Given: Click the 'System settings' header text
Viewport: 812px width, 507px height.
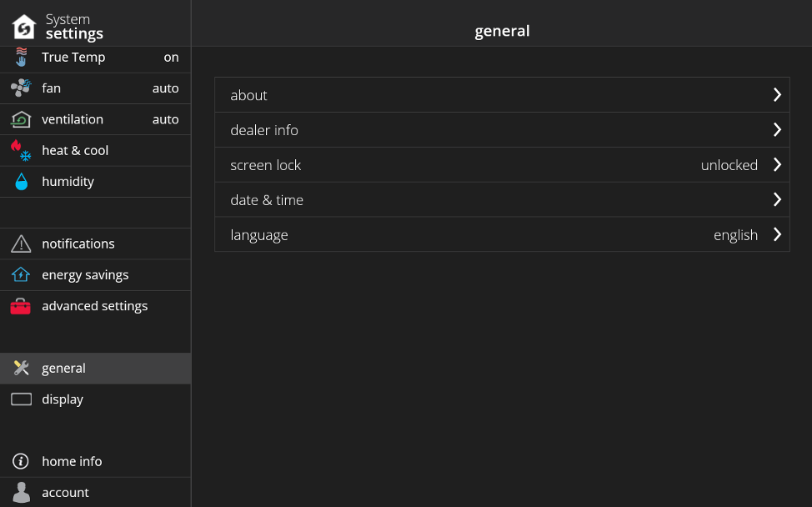Looking at the screenshot, I should [74, 27].
